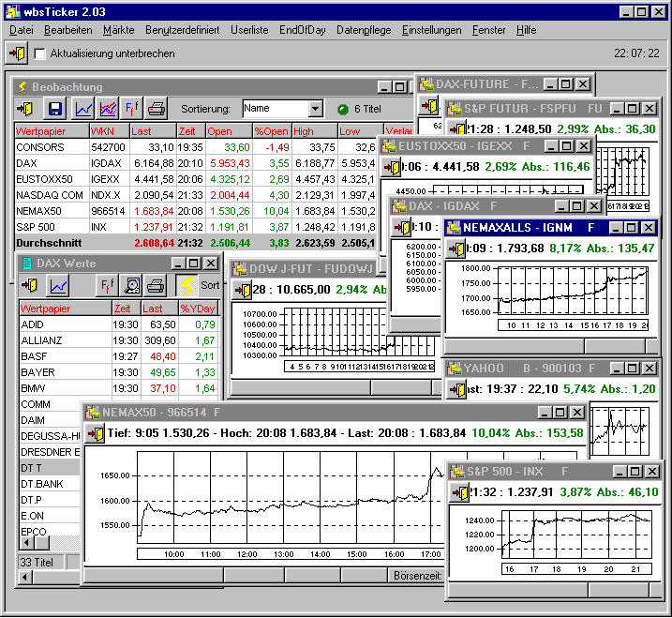This screenshot has width=672, height=618.
Task: Click the save disk icon in Beobachtung
Action: click(55, 109)
